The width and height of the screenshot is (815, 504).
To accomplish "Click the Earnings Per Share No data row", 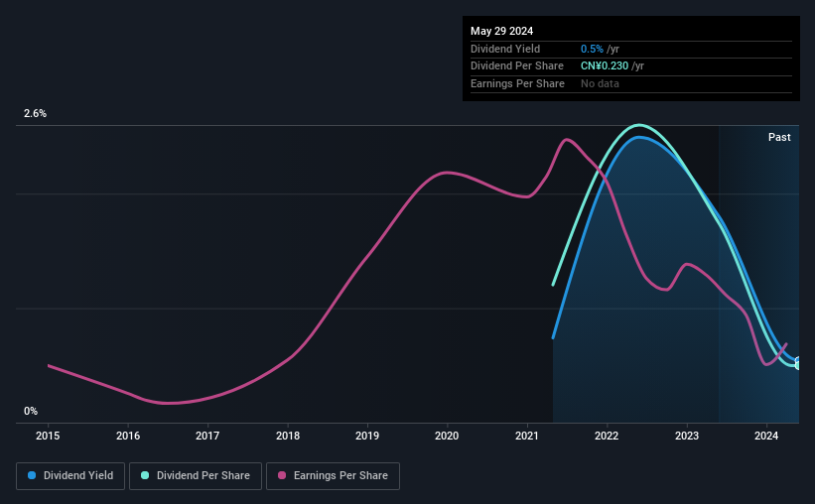I will (631, 83).
